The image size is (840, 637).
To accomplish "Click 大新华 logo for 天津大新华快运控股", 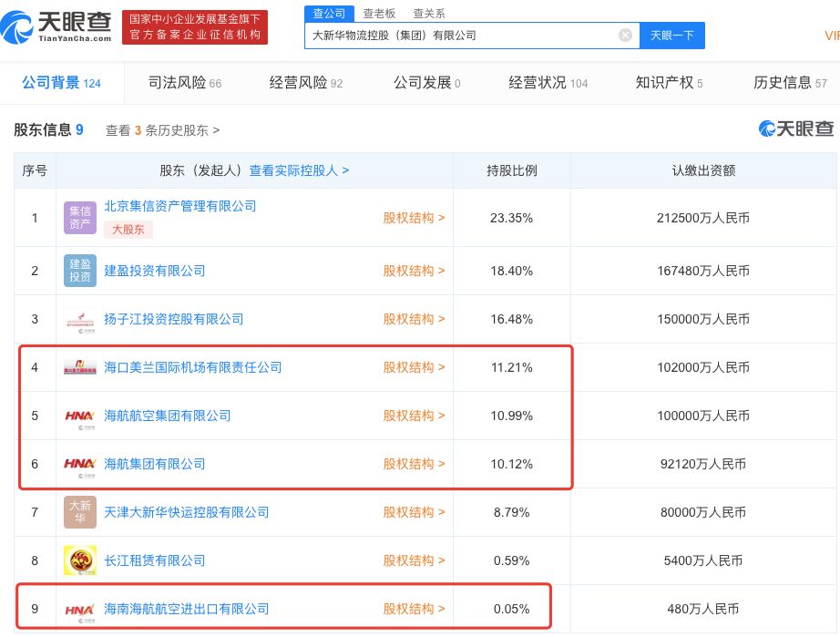I will (80, 512).
